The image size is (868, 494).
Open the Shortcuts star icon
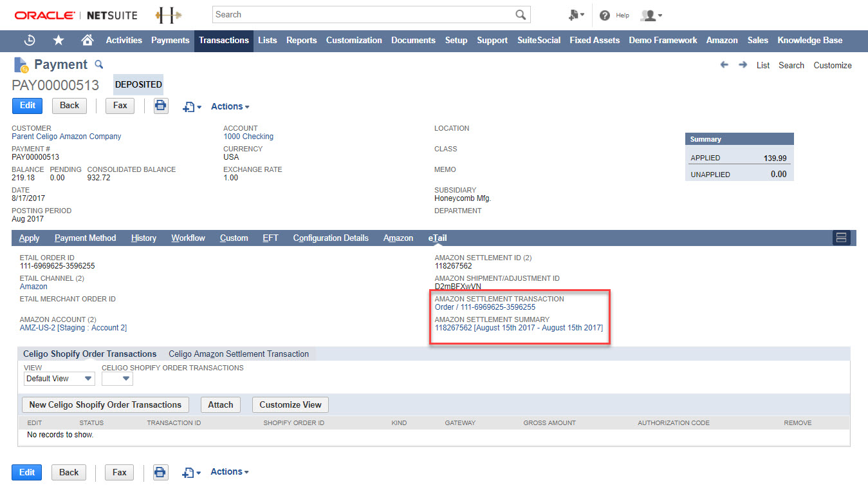pos(59,41)
